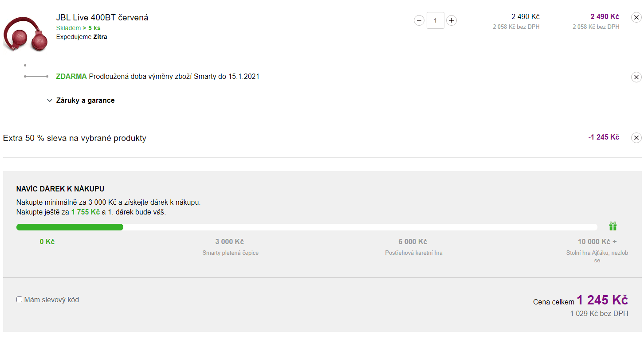
Task: Click the green gift progress bar
Action: point(70,227)
